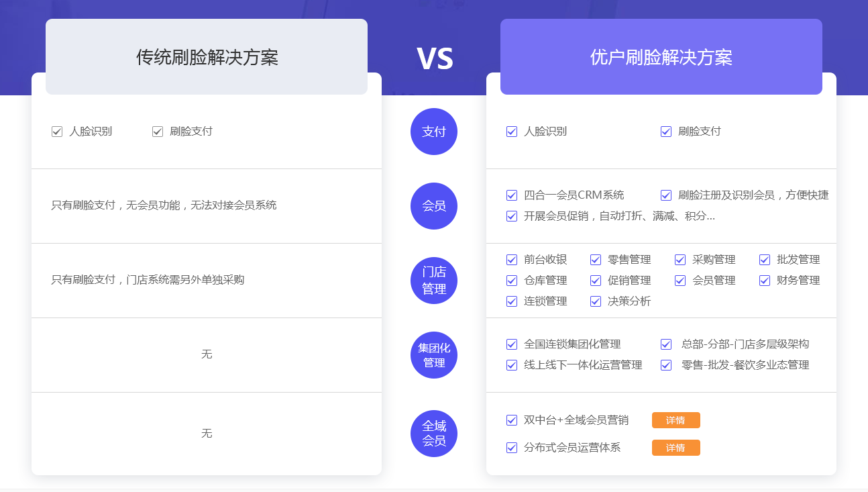
Task: Select the 全域会员 circle badge
Action: 433,434
